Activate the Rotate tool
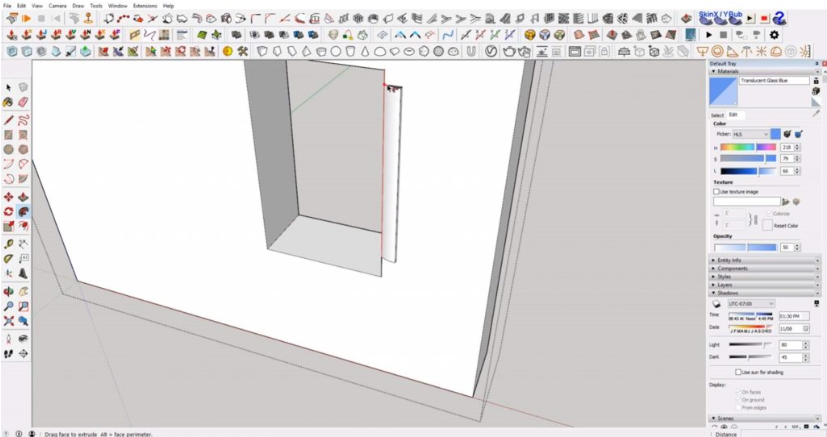This screenshot has width=827, height=437. 8,211
